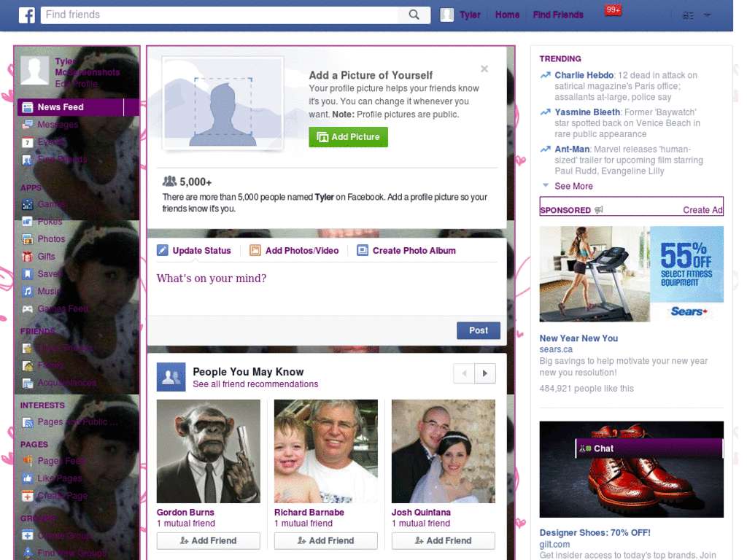The width and height of the screenshot is (747, 560).
Task: Open Find Friends in the top bar
Action: pos(558,15)
